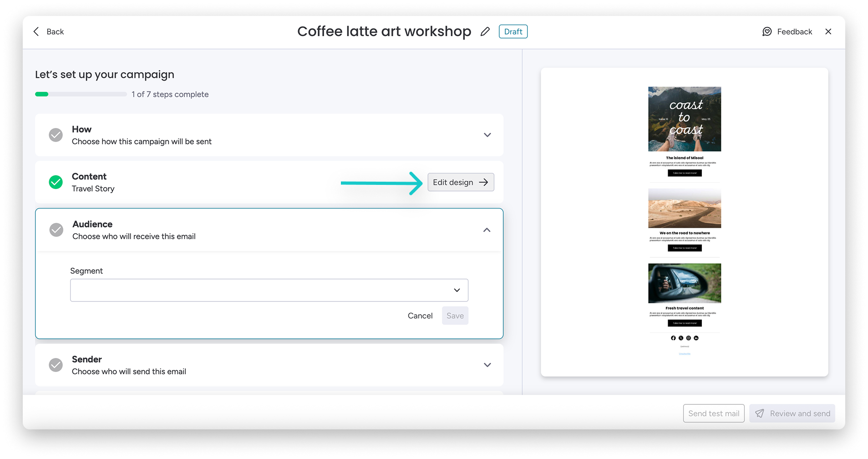
Task: Click the LinkedIn icon in email preview
Action: 696,338
